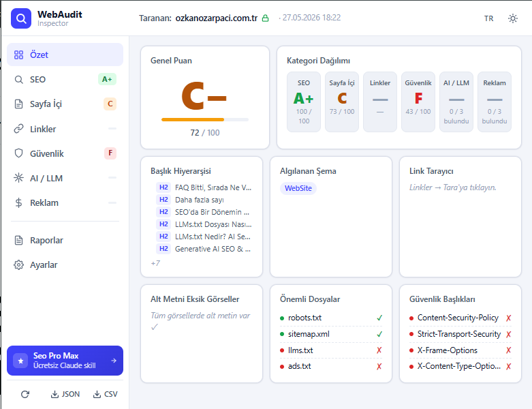Image resolution: width=532 pixels, height=409 pixels.
Task: Open the SEO section in sidebar
Action: click(65, 80)
